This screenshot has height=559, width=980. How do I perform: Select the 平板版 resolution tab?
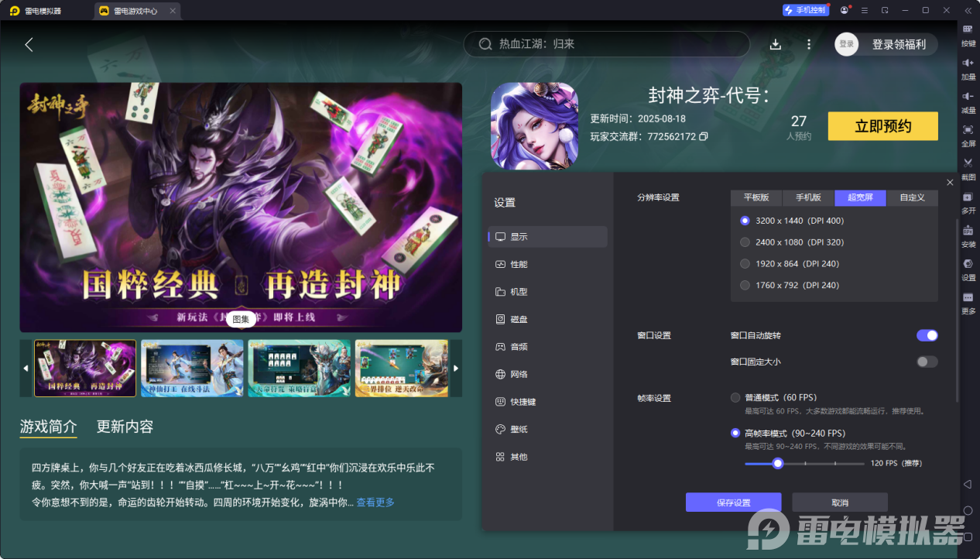tap(756, 197)
